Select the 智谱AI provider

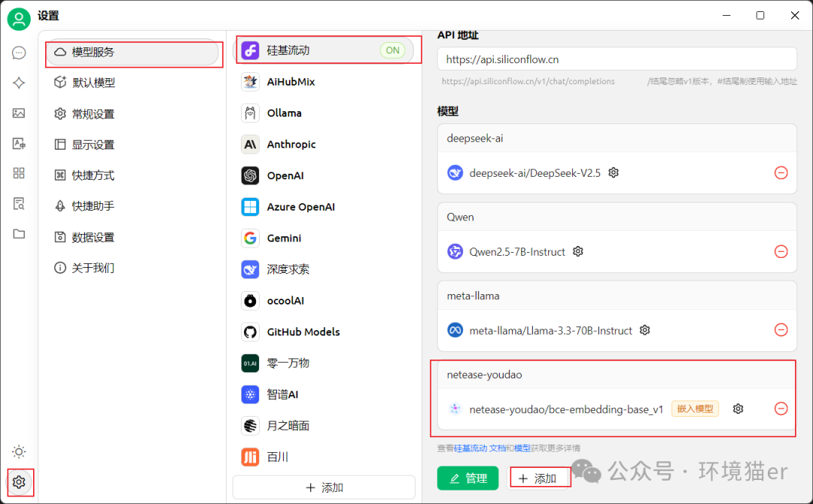point(324,394)
